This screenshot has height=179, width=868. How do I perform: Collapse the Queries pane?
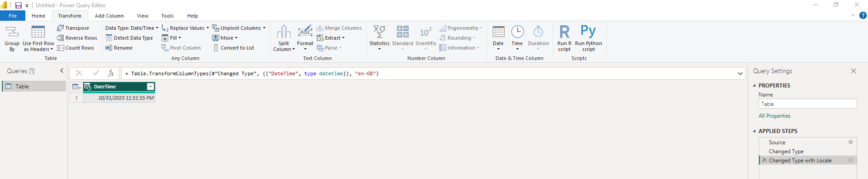click(x=62, y=71)
